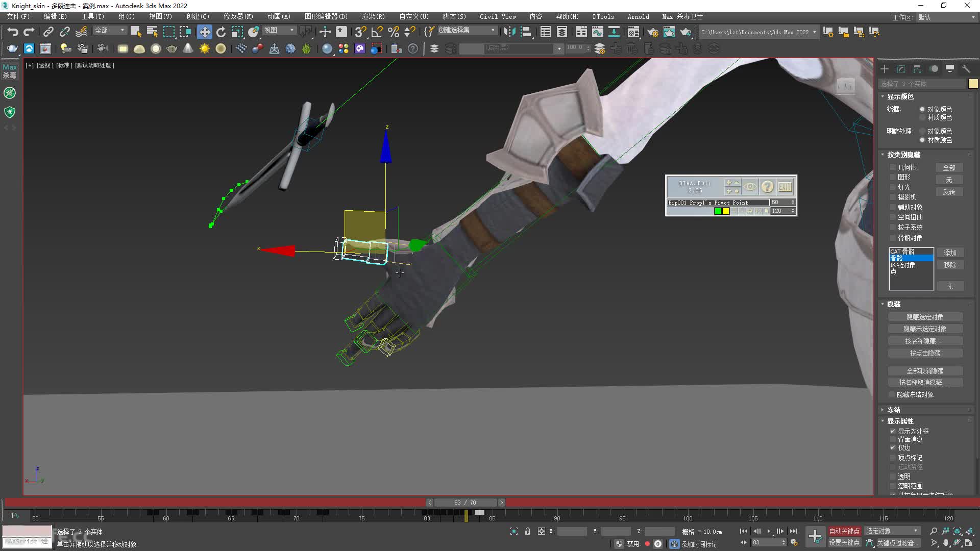Click the 按名称隐藏 button
This screenshot has width=980, height=551.
click(x=925, y=341)
